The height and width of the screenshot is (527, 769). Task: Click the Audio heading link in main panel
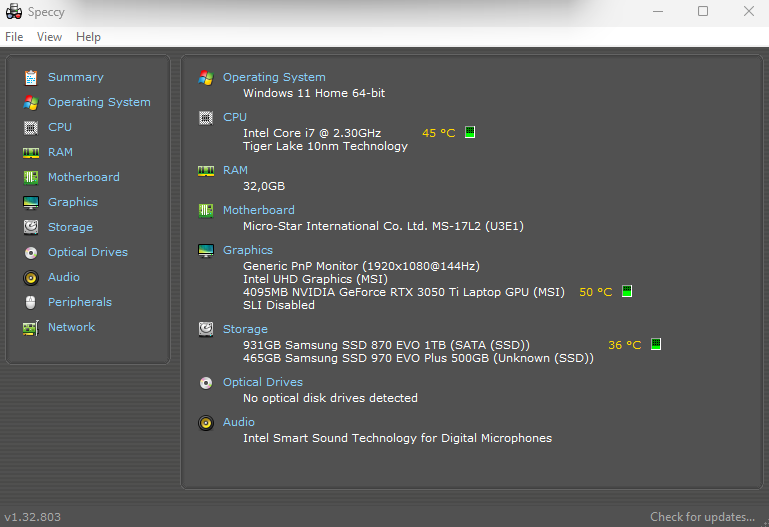click(x=239, y=423)
